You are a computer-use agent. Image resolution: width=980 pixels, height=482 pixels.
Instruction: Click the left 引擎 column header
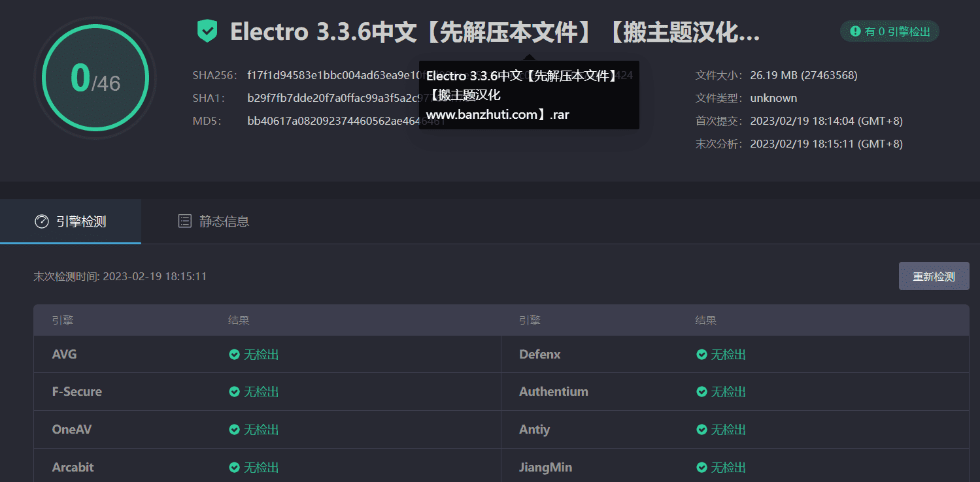[63, 321]
